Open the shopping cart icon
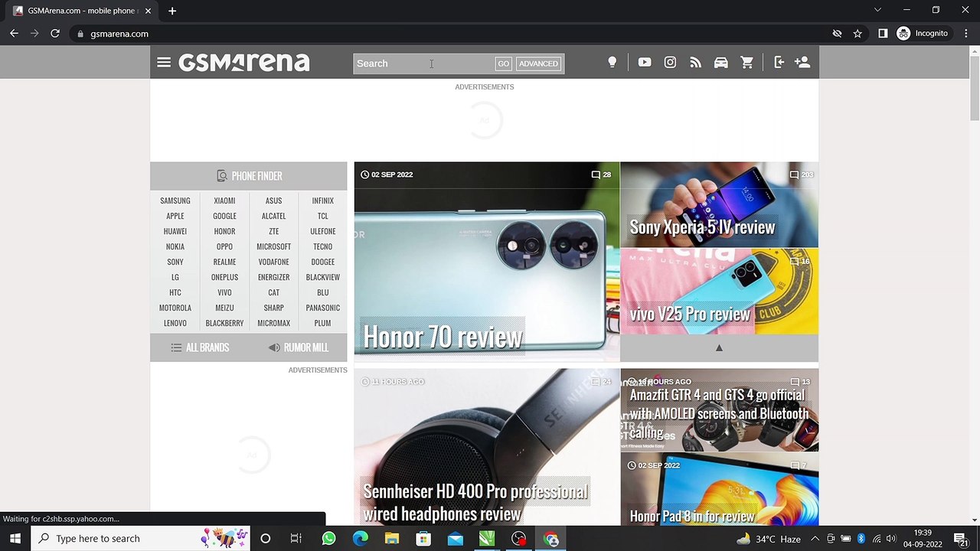Image resolution: width=980 pixels, height=551 pixels. (x=746, y=63)
